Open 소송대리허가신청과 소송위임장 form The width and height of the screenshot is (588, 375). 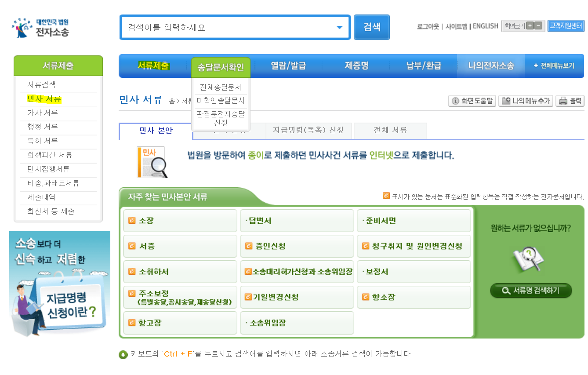point(297,272)
